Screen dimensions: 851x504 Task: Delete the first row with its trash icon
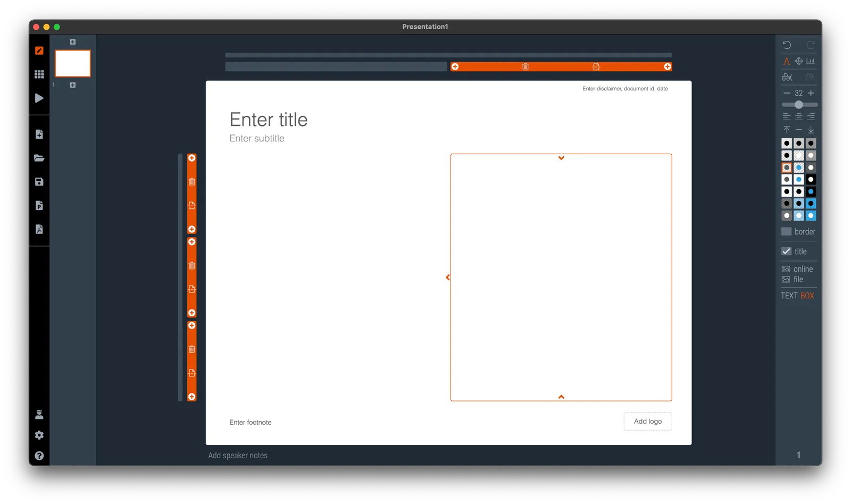point(192,182)
